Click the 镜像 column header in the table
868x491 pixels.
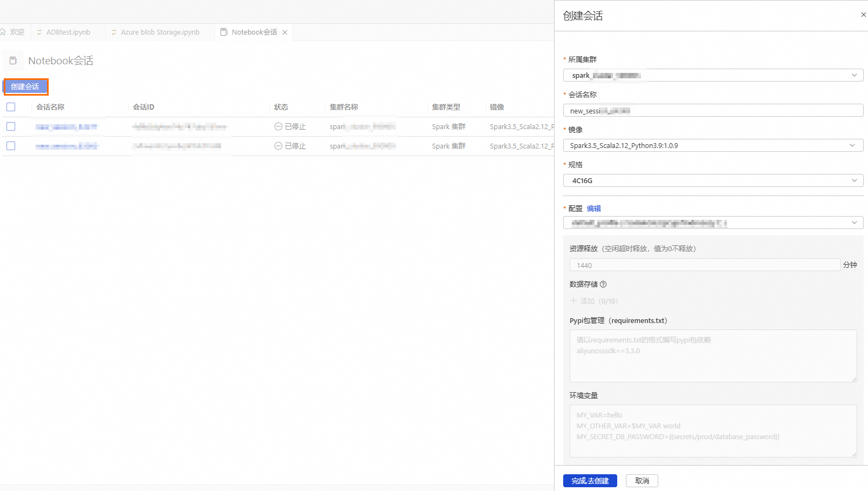coord(497,107)
